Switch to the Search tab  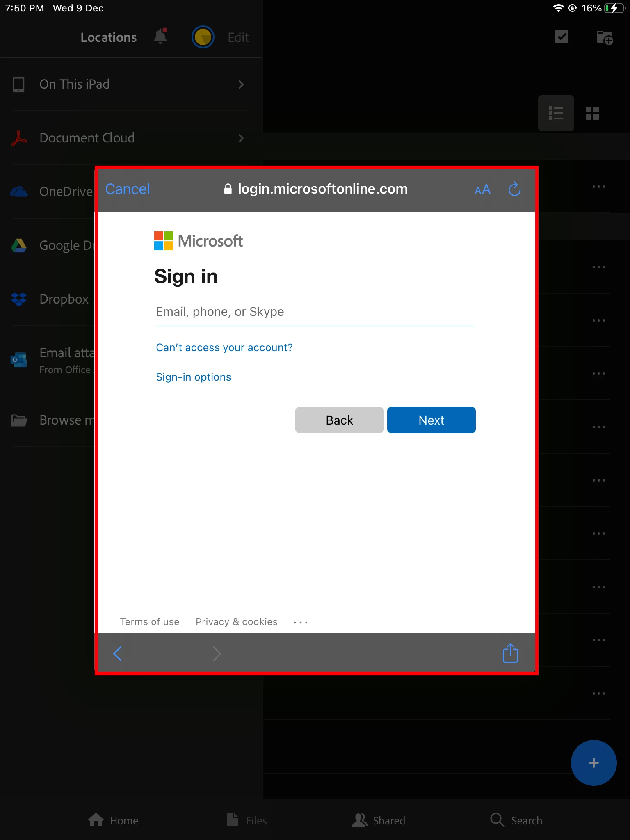(x=516, y=820)
